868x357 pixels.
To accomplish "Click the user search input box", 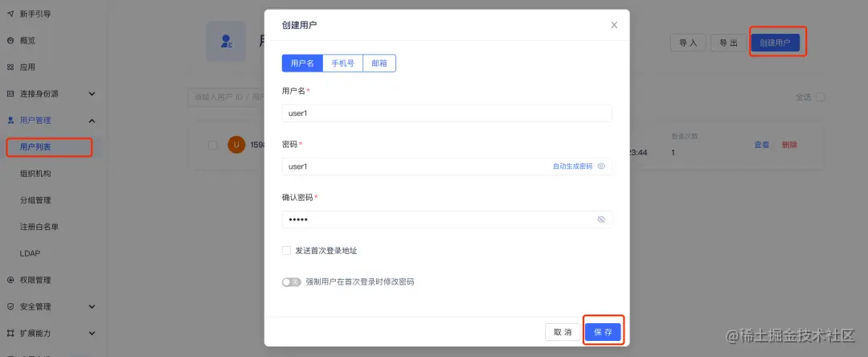I will coord(226,96).
